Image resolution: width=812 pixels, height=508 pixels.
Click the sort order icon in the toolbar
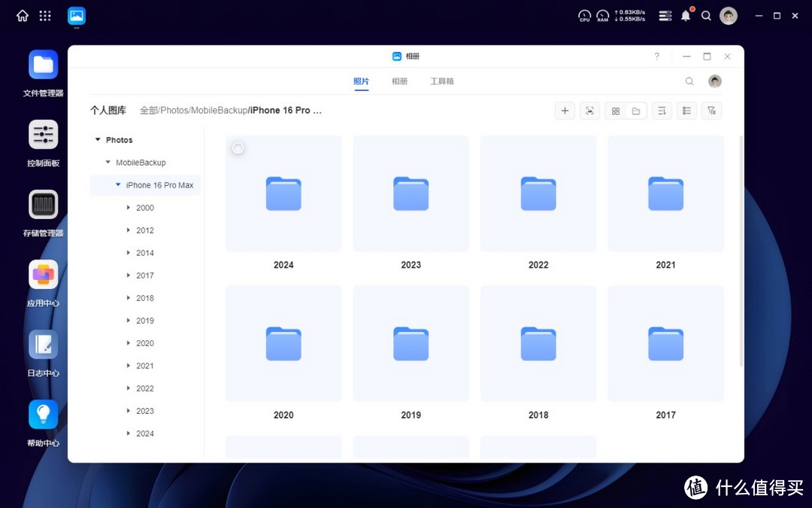pyautogui.click(x=662, y=111)
